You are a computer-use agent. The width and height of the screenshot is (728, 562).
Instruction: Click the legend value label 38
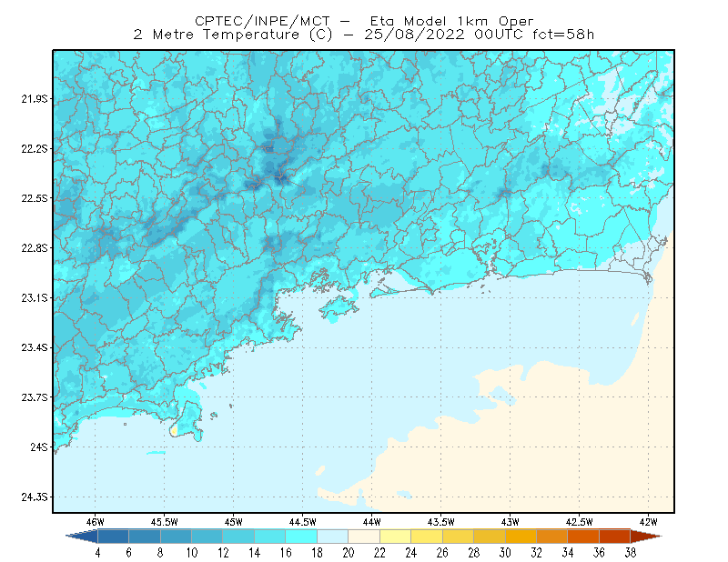(630, 553)
